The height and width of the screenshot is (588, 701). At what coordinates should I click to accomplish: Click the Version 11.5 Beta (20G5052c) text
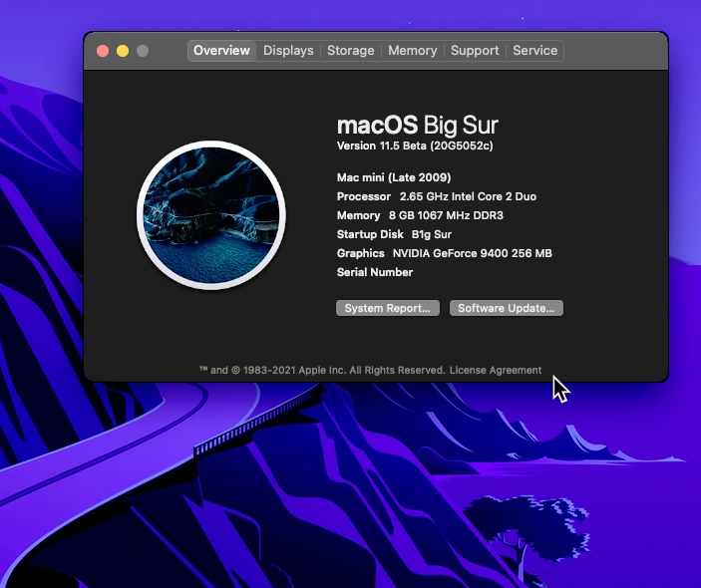pyautogui.click(x=415, y=146)
